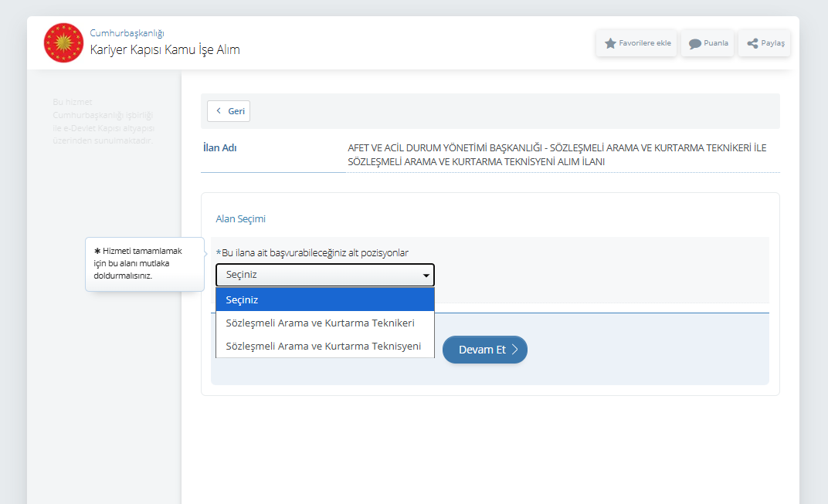
Task: Click the share icon beside Paylaş
Action: pos(752,43)
